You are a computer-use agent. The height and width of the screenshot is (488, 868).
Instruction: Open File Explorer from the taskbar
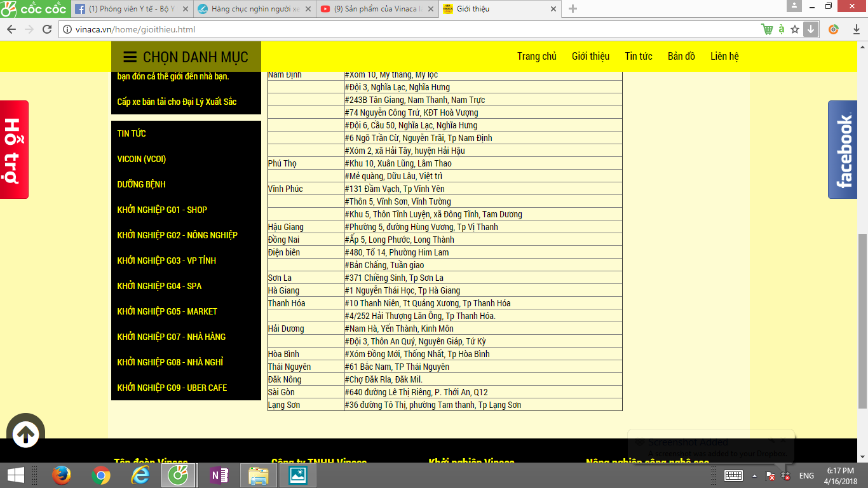(258, 475)
